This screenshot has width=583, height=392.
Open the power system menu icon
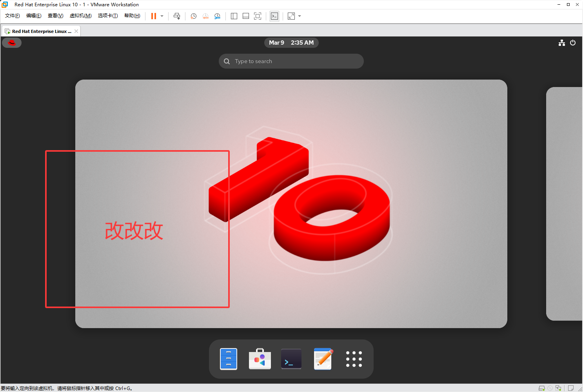point(573,43)
